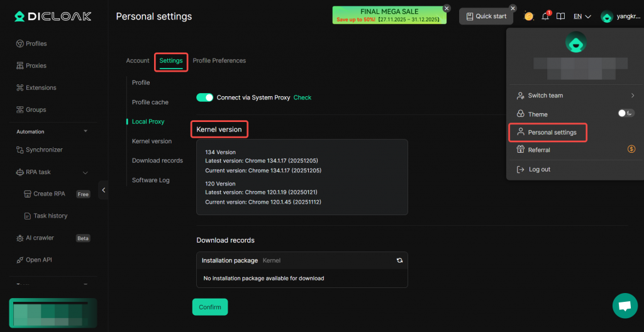This screenshot has height=332, width=644.
Task: Disable Connect via System Proxy toggle
Action: tap(205, 97)
